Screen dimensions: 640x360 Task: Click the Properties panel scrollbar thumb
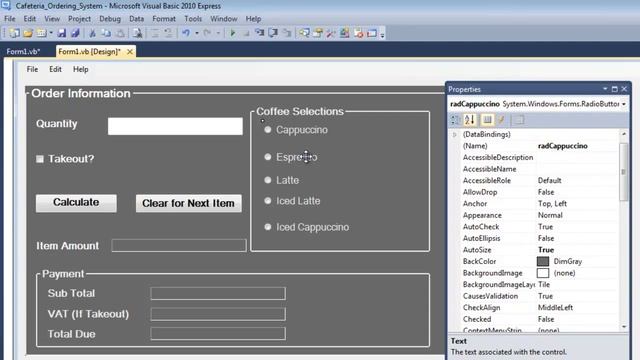coord(623,172)
